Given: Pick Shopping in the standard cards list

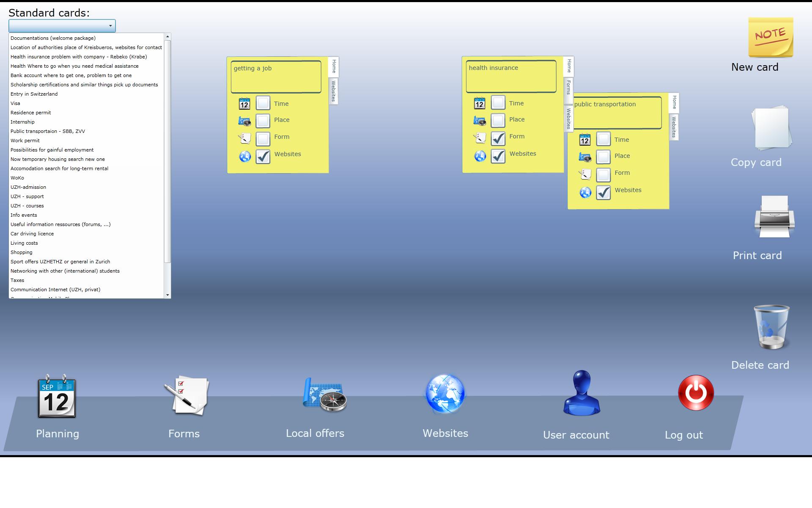Looking at the screenshot, I should (86, 252).
